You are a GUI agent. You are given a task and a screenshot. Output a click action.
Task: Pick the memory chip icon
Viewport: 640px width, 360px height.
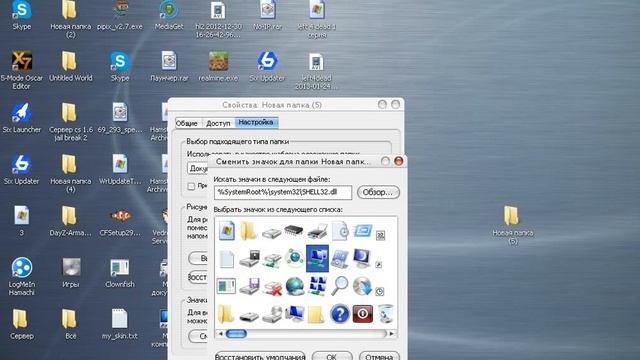[x=294, y=231]
